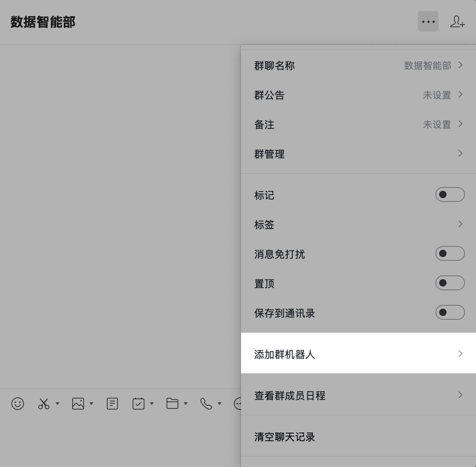
Task: Open 标签 row
Action: tap(358, 224)
